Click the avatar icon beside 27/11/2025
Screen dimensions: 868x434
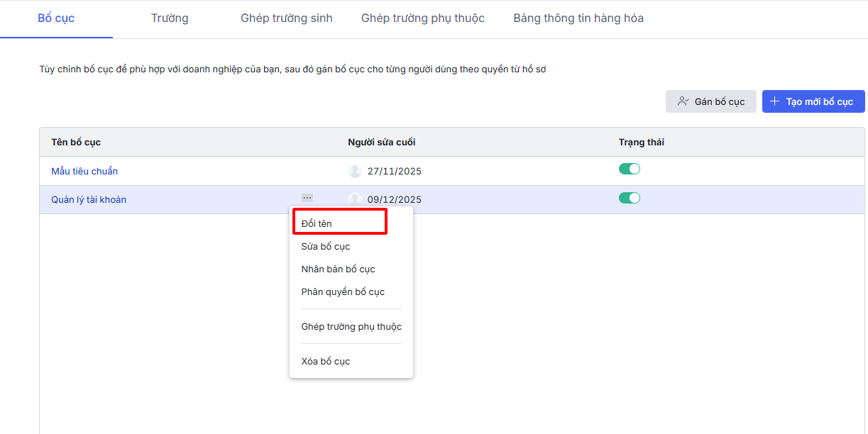(x=355, y=171)
